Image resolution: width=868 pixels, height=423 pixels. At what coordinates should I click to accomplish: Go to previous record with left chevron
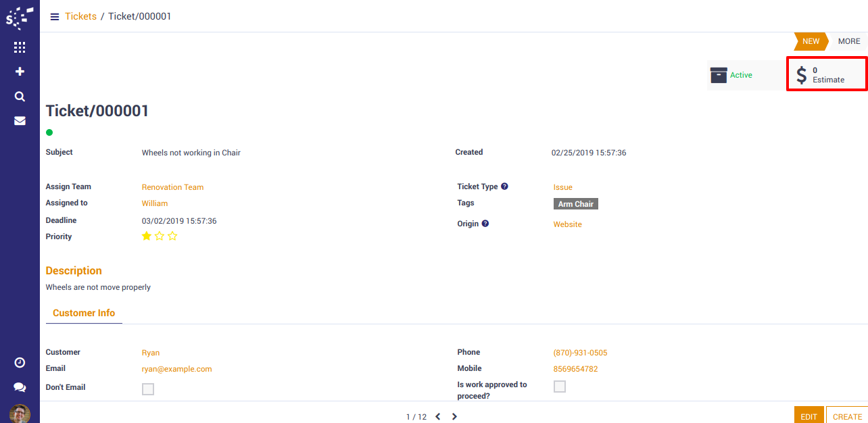click(438, 417)
